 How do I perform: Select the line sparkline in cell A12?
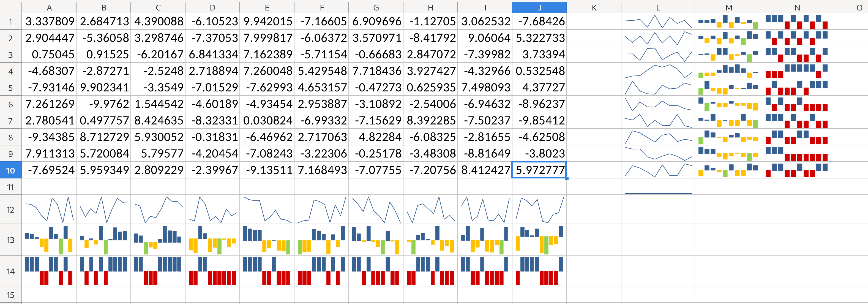[x=49, y=209]
